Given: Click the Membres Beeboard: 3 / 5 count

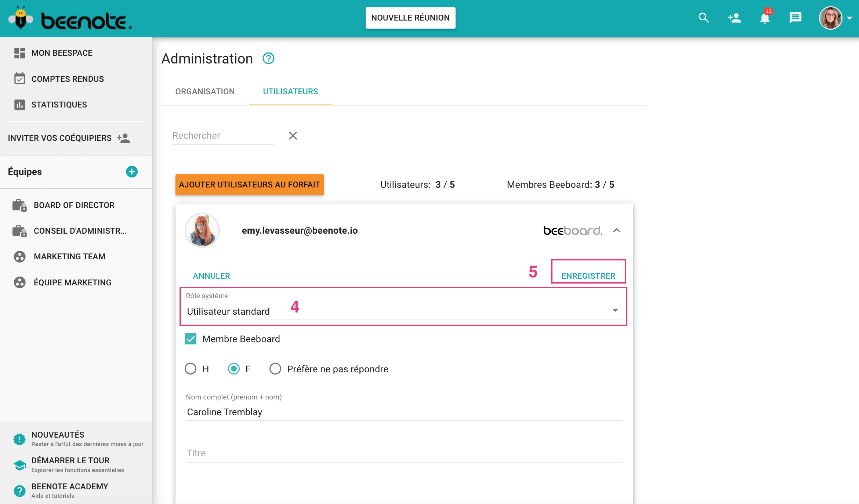Looking at the screenshot, I should pos(561,185).
